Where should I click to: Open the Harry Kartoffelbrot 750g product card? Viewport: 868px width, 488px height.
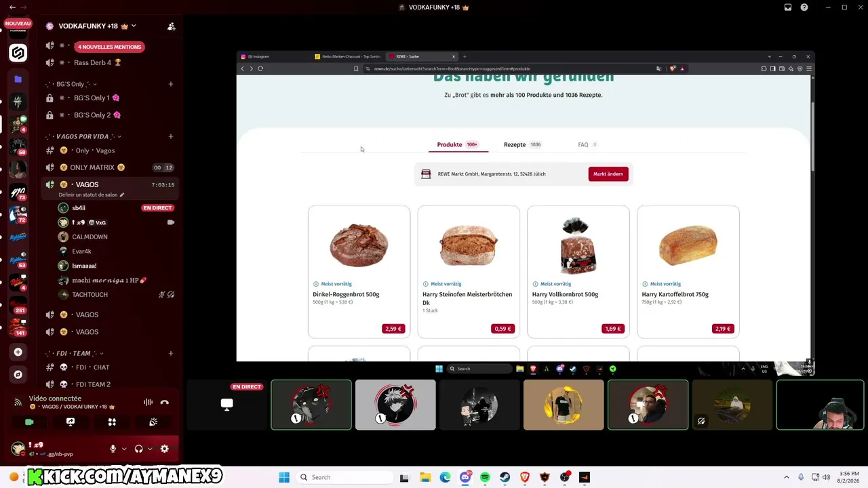coord(688,272)
